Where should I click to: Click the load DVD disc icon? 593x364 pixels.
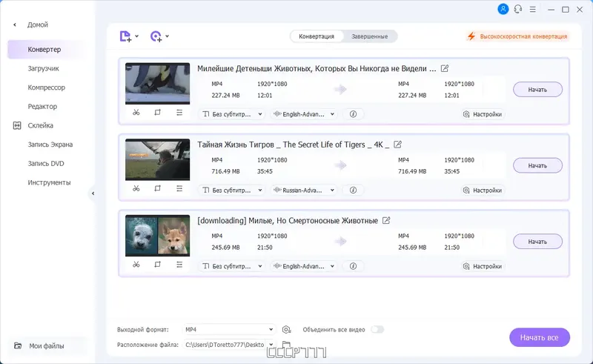point(156,36)
